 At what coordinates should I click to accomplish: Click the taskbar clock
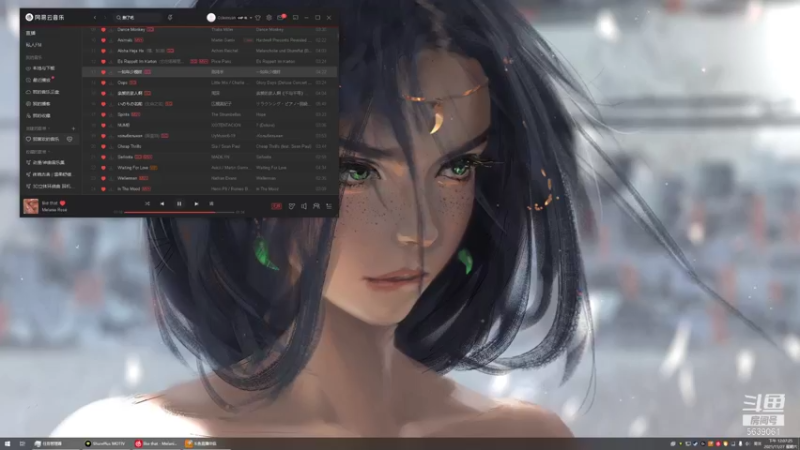(x=781, y=444)
